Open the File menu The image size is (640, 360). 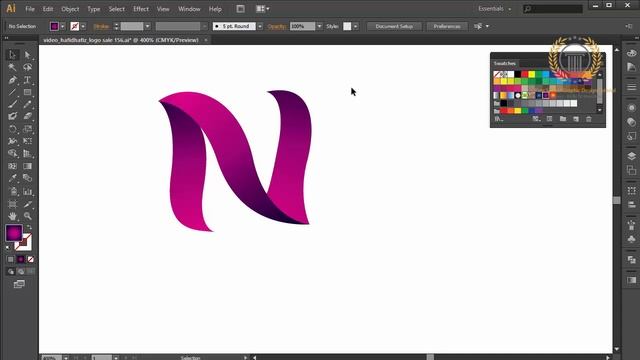click(x=30, y=9)
